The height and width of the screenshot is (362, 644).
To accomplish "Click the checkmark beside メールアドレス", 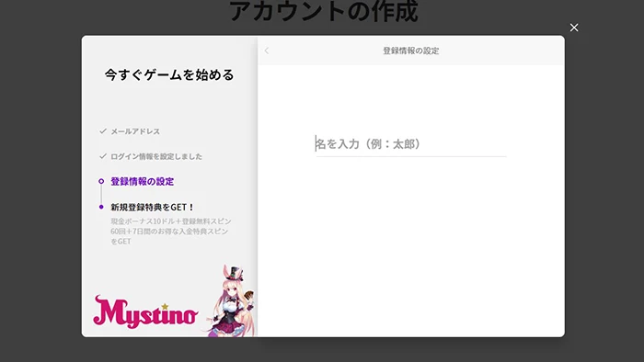I will 103,131.
